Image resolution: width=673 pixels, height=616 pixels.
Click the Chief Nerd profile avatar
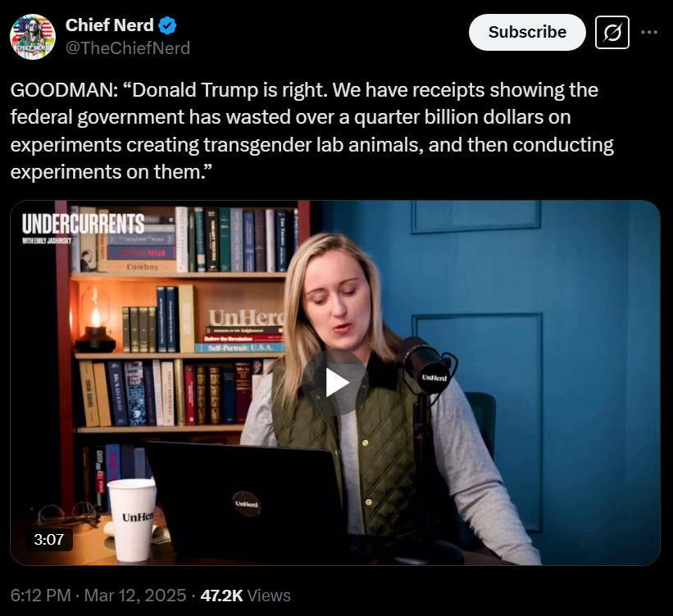(x=33, y=37)
